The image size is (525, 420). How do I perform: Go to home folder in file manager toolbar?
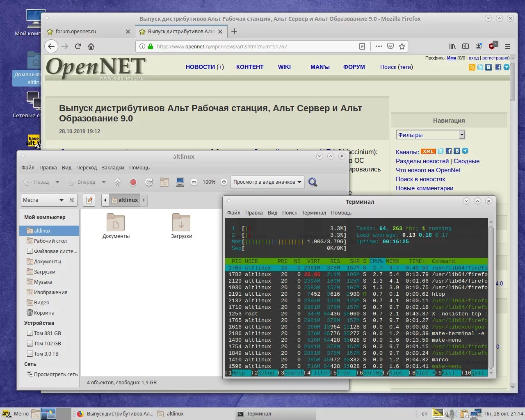[x=164, y=182]
